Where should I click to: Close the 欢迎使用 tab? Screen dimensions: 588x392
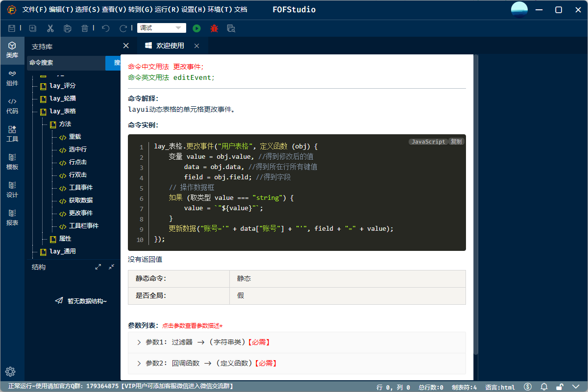[x=196, y=46]
